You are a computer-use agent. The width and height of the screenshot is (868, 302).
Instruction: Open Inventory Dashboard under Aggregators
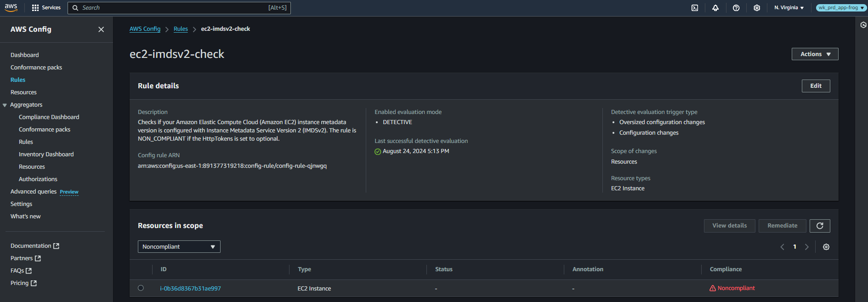pos(46,154)
